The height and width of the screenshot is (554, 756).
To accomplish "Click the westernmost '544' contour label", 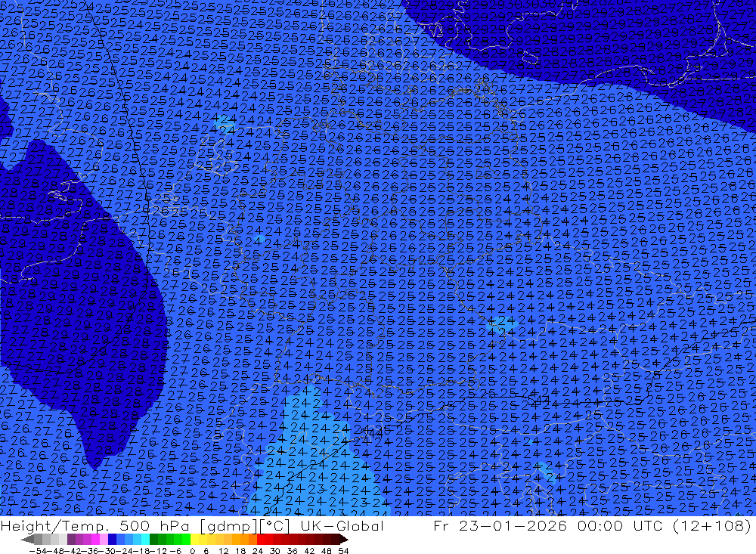I will tap(373, 432).
